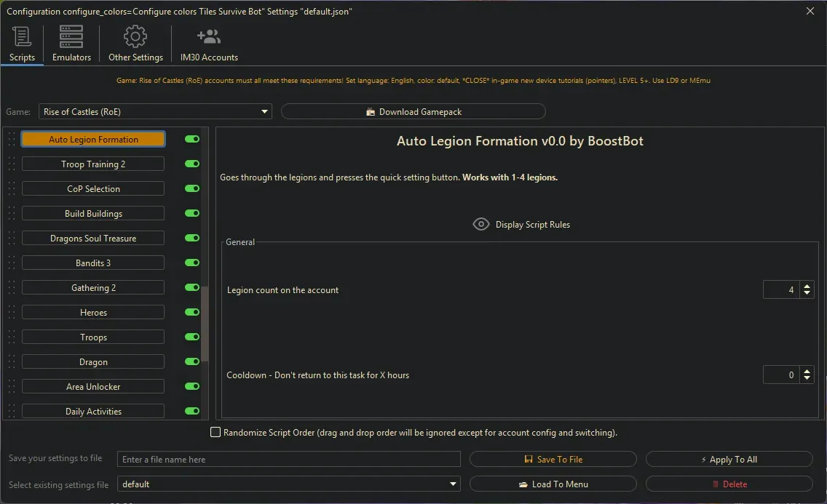The image size is (827, 504).
Task: Disable Dragons Soul Treasure switch
Action: [192, 238]
